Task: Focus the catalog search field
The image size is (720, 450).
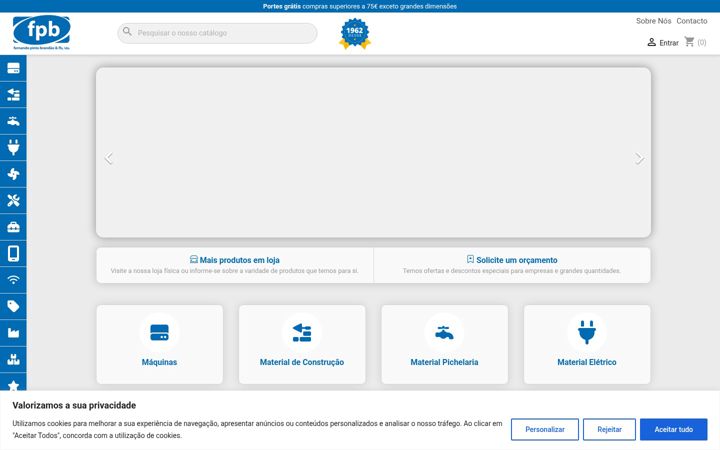Action: click(217, 33)
